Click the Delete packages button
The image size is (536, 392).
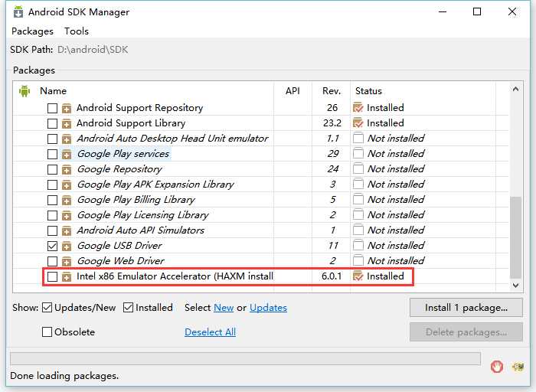point(466,332)
